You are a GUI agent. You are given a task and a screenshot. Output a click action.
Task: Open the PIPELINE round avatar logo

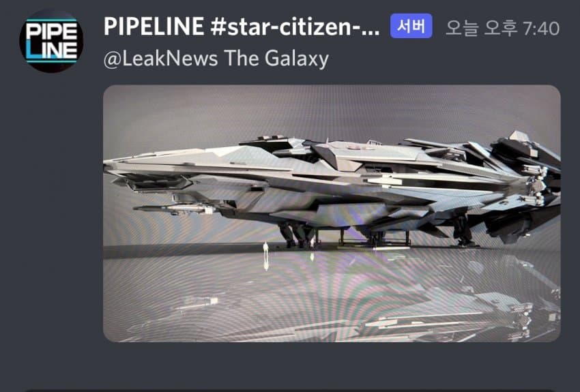(51, 41)
